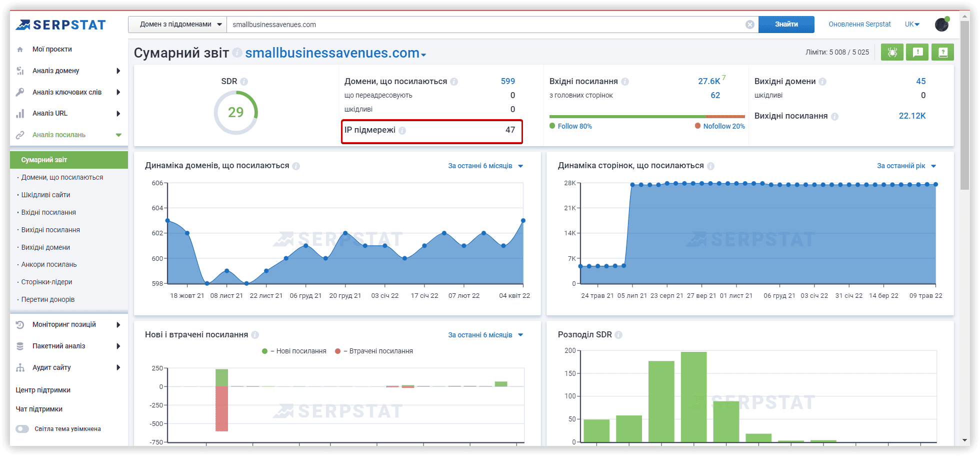Click the home icon beside Мої проєкти

click(20, 50)
